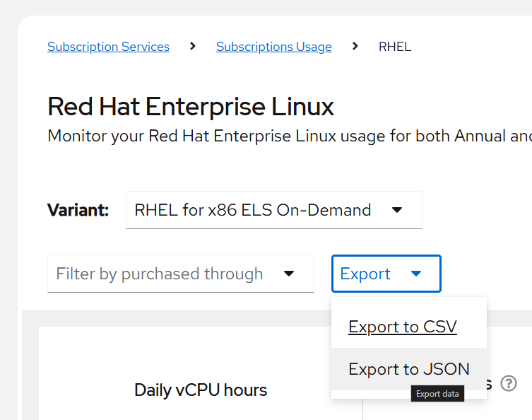
Task: Click the Variant label text
Action: (x=78, y=210)
